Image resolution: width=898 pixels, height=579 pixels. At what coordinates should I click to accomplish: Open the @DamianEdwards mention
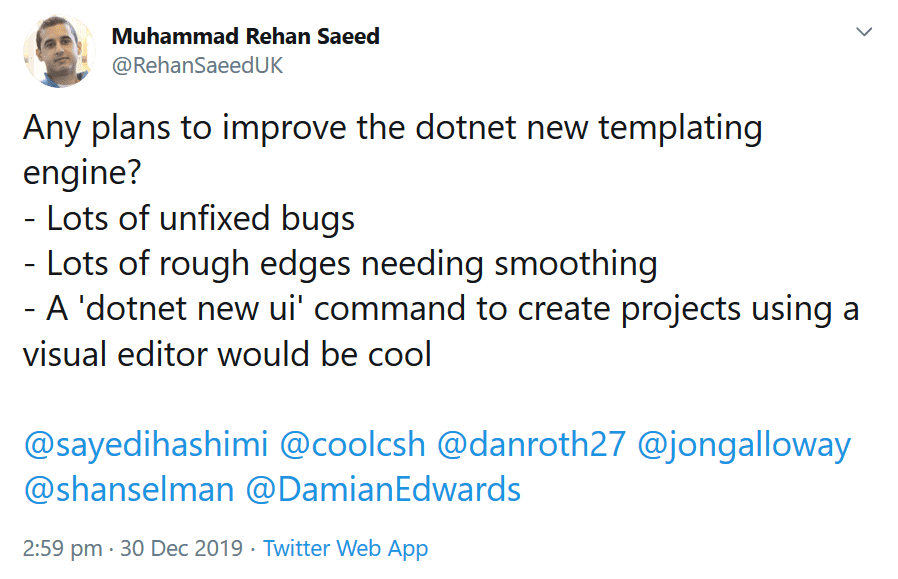pos(383,490)
